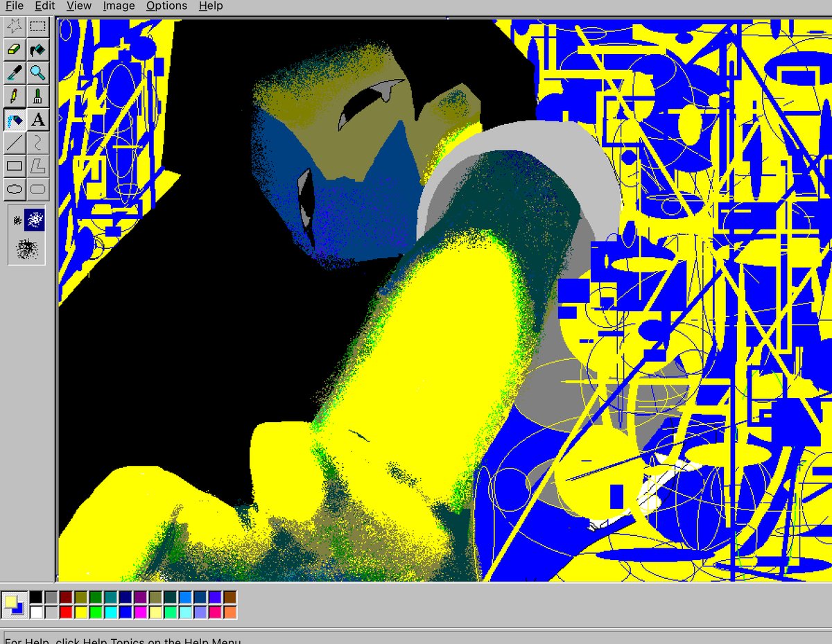This screenshot has width=832, height=644.
Task: Click the foreground/background color indicator box
Action: point(15,604)
